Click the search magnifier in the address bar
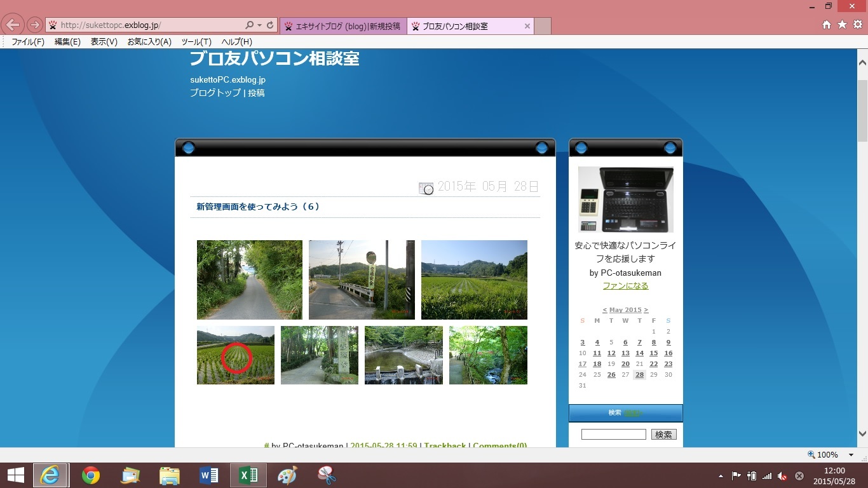Screen dimensions: 868x488 [x=250, y=25]
